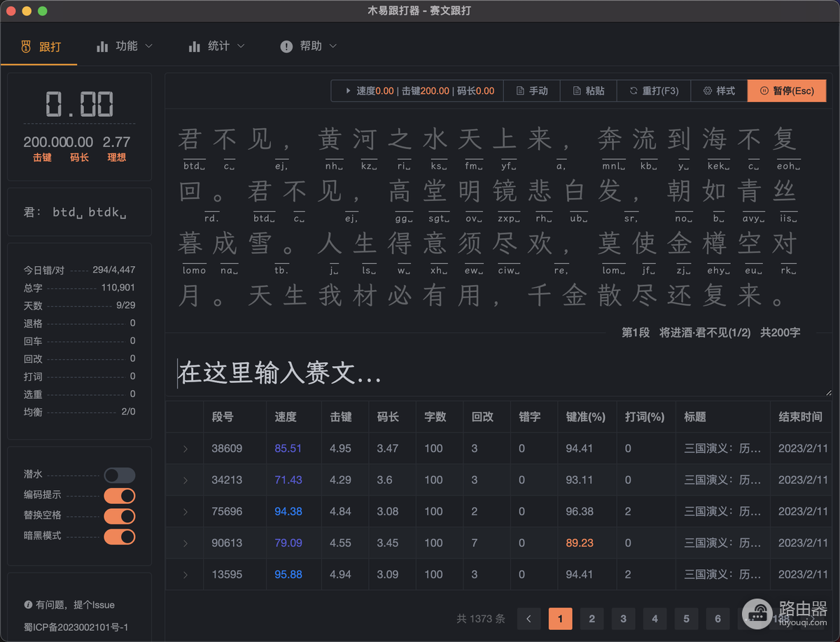Click the info icon beside 有问题
Viewport: 840px width, 642px height.
coord(28,605)
